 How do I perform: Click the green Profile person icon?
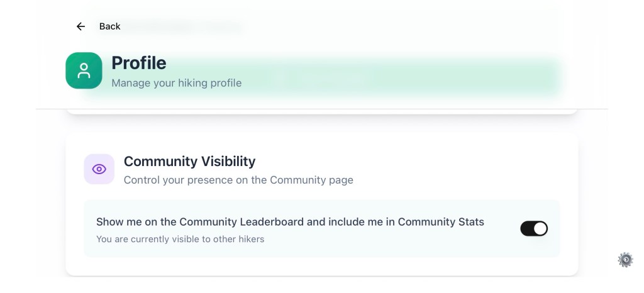(x=84, y=70)
